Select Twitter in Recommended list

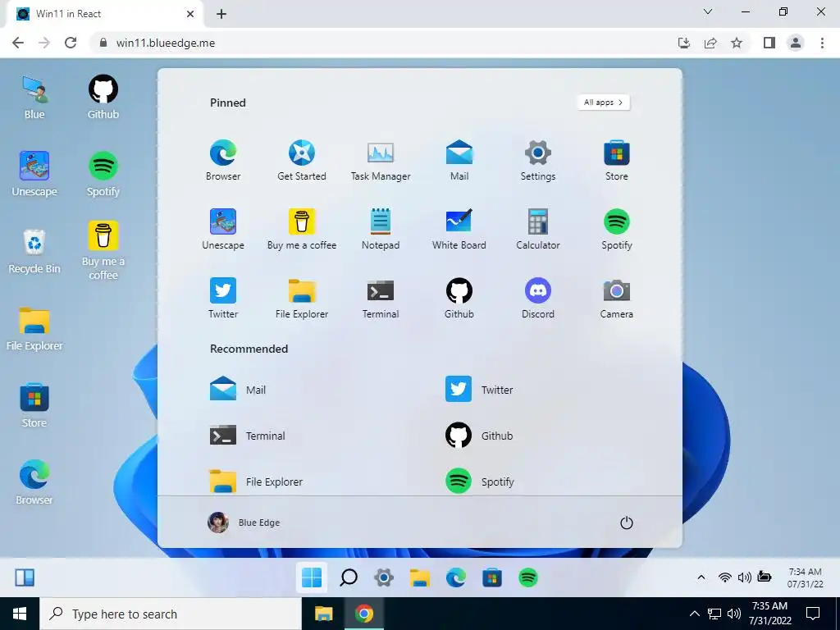click(479, 390)
